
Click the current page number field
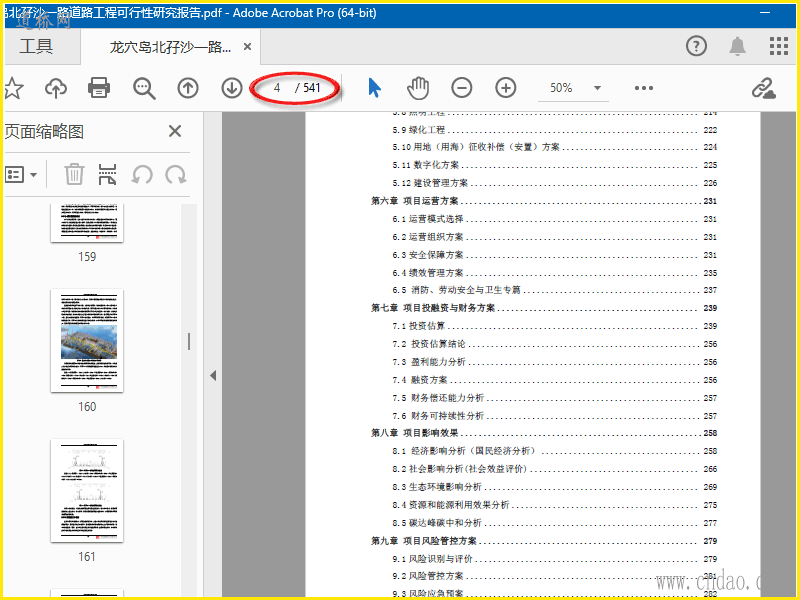click(277, 88)
